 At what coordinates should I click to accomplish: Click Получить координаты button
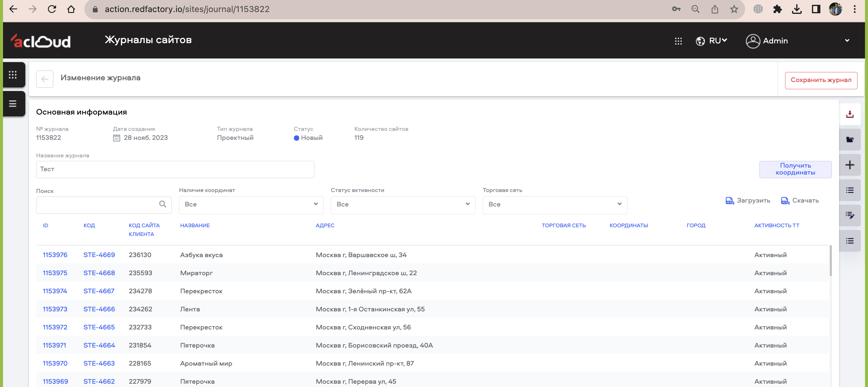[795, 169]
